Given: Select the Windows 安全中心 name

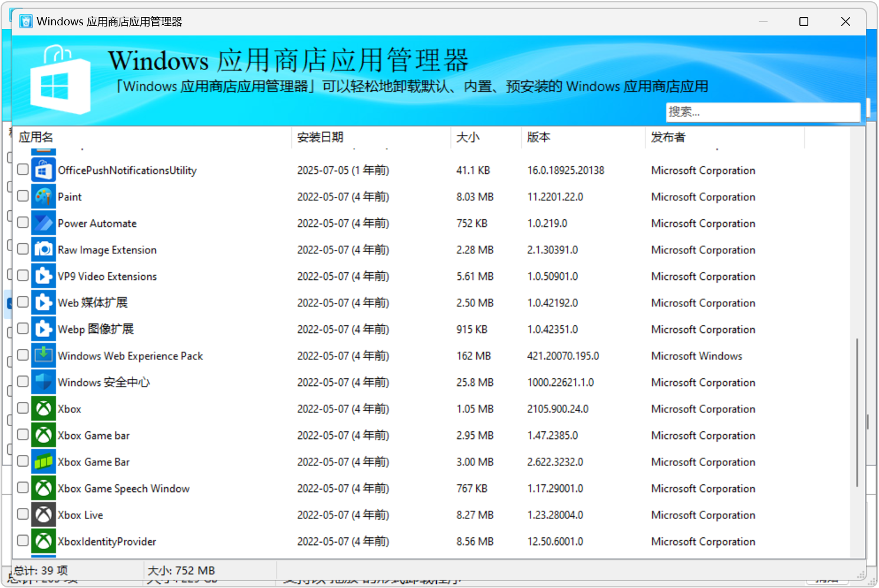Looking at the screenshot, I should [x=104, y=382].
